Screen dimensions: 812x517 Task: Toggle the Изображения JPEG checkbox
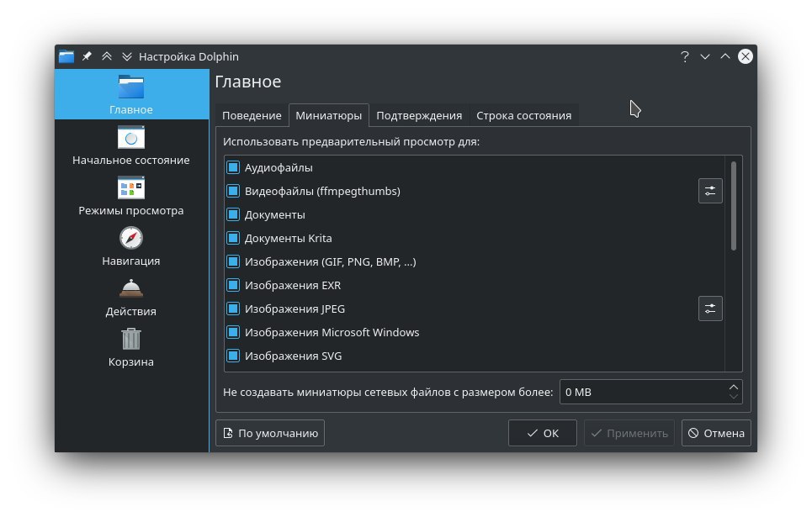[233, 309]
